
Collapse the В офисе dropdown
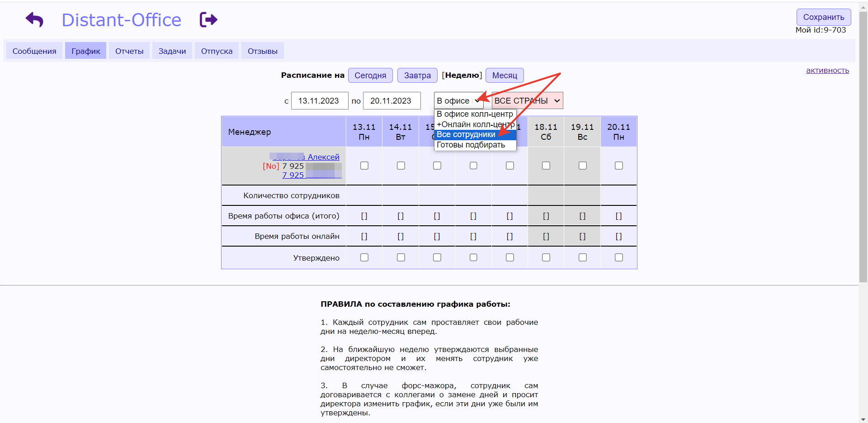click(458, 100)
